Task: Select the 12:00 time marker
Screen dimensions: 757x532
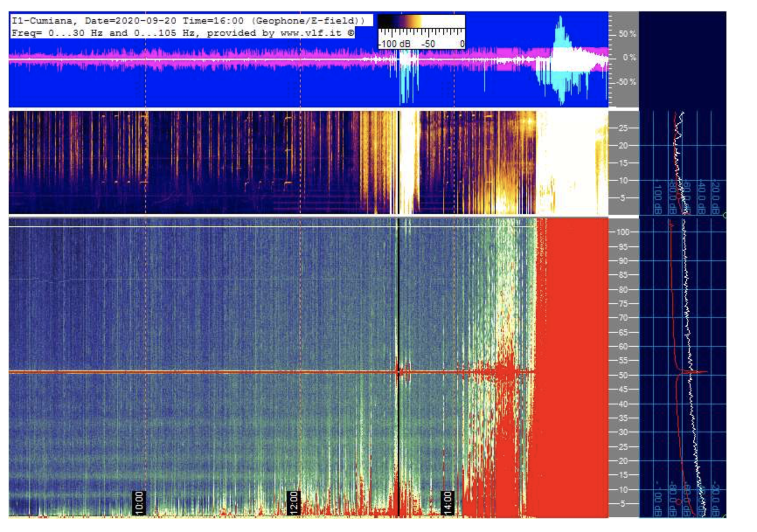Action: point(293,503)
